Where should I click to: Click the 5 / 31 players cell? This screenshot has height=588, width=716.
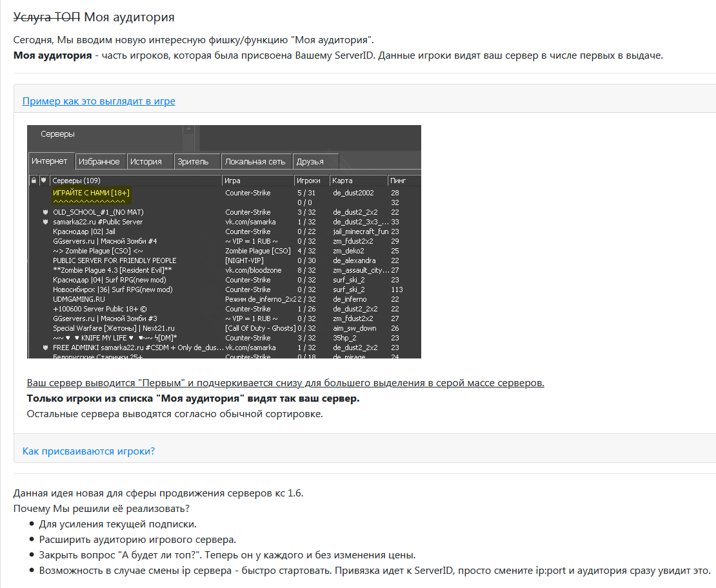[x=306, y=193]
